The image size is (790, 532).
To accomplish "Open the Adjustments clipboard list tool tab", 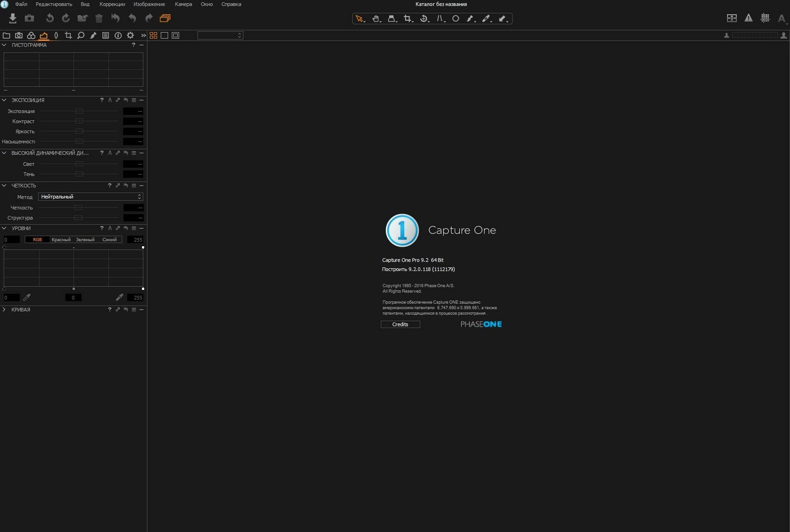I will click(106, 35).
